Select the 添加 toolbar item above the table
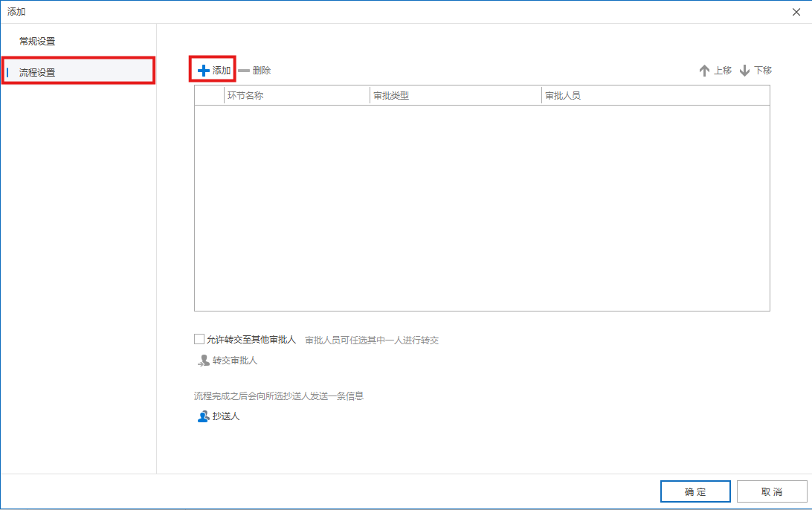This screenshot has height=510, width=812. (x=213, y=69)
